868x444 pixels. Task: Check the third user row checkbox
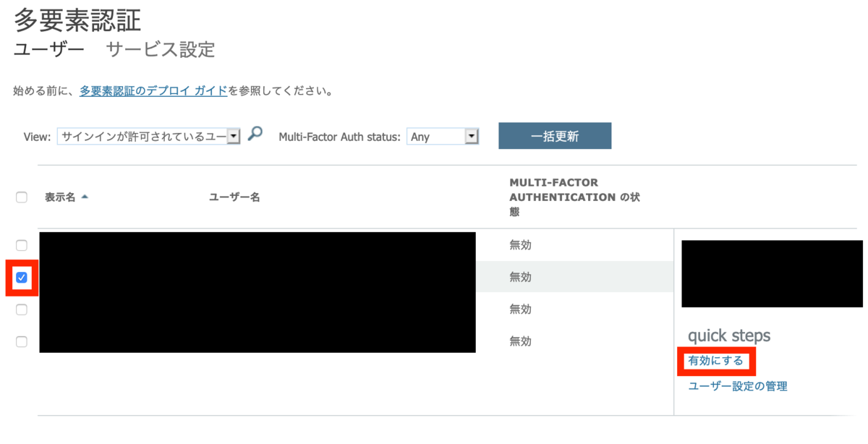coord(21,309)
